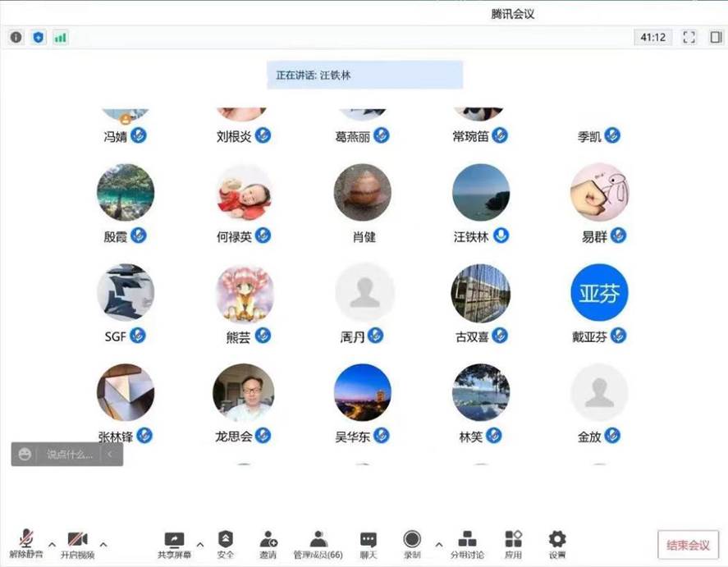Viewport: 728px width, 567px height.
Task: Unmute the microphone (解除静音)
Action: click(x=27, y=544)
